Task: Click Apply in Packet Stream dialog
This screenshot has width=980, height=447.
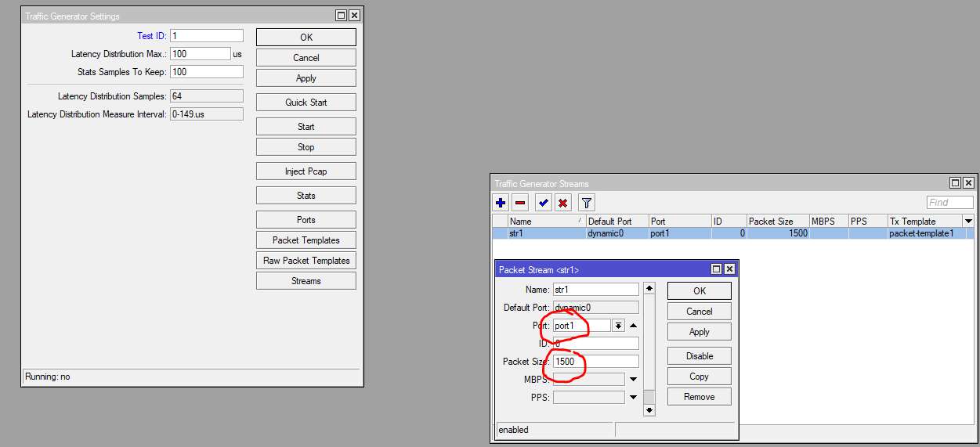Action: (700, 332)
